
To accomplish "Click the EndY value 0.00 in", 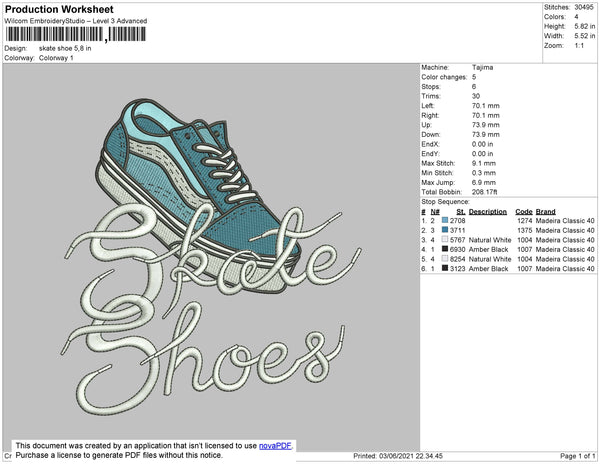I will point(483,153).
